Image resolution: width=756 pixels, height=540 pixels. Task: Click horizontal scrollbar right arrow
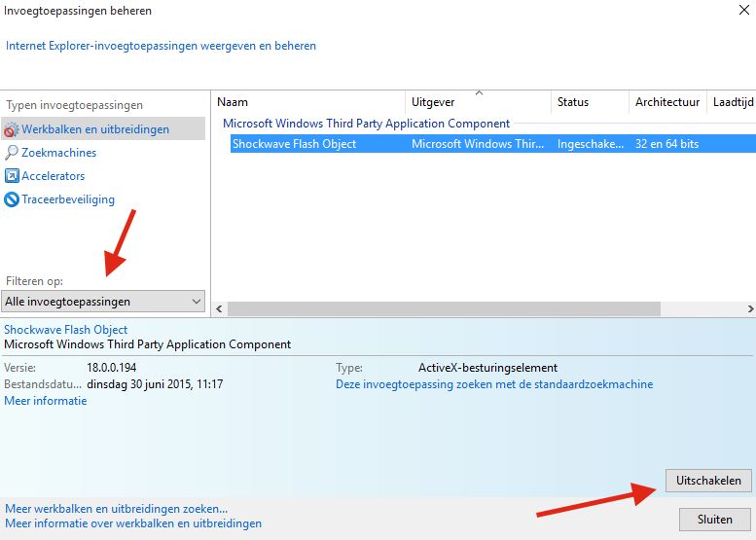coord(748,308)
